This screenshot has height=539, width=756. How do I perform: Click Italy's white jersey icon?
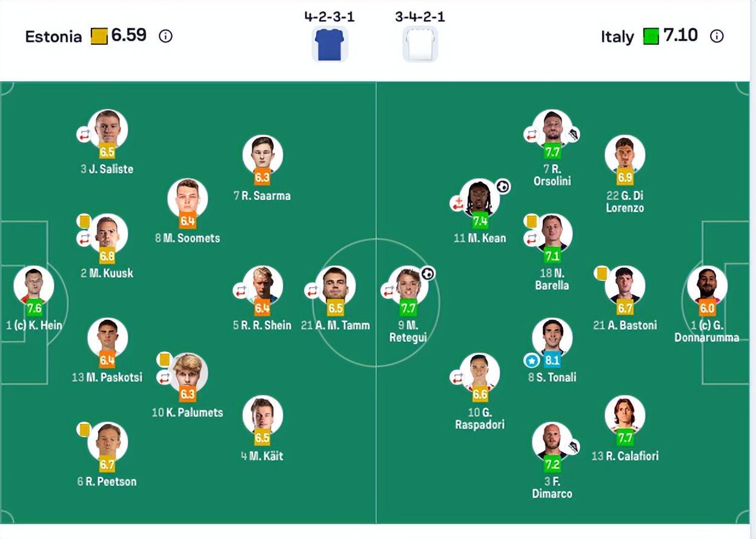click(420, 44)
